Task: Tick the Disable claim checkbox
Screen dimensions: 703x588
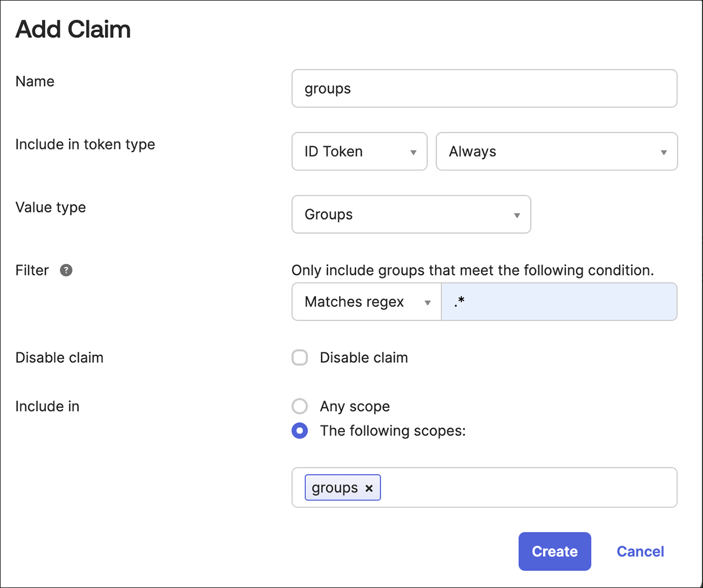Action: click(300, 358)
